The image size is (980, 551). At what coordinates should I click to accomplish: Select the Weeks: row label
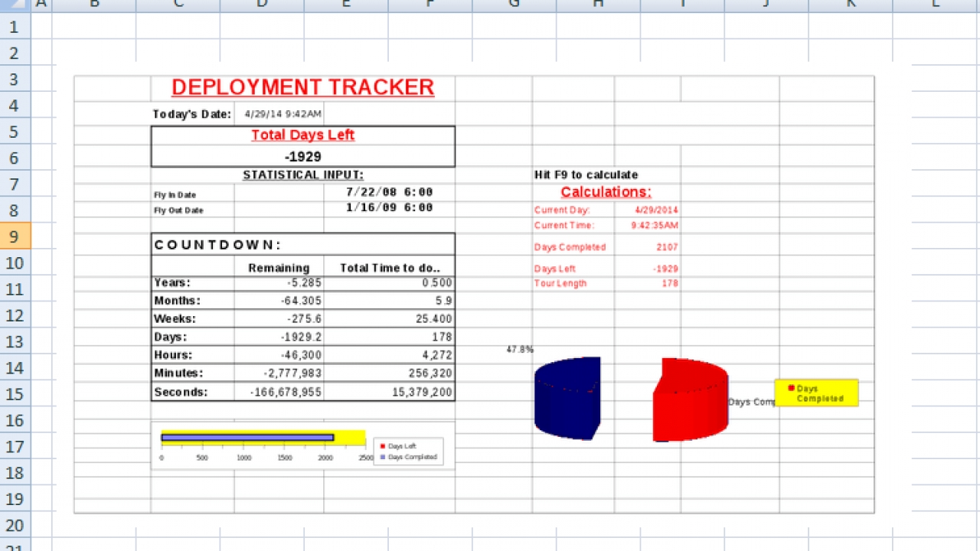pos(175,319)
